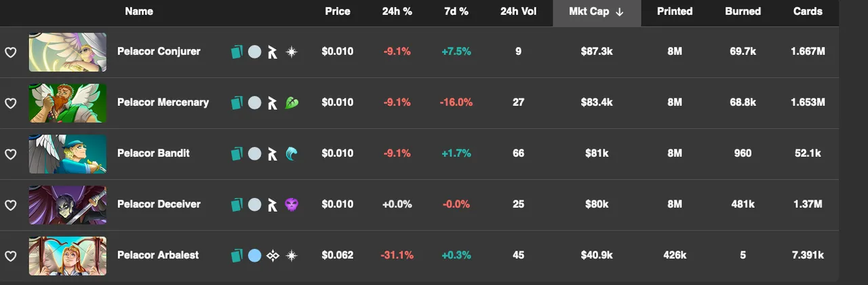Sort cards by 24h Vol header
The width and height of the screenshot is (868, 285).
click(x=518, y=12)
